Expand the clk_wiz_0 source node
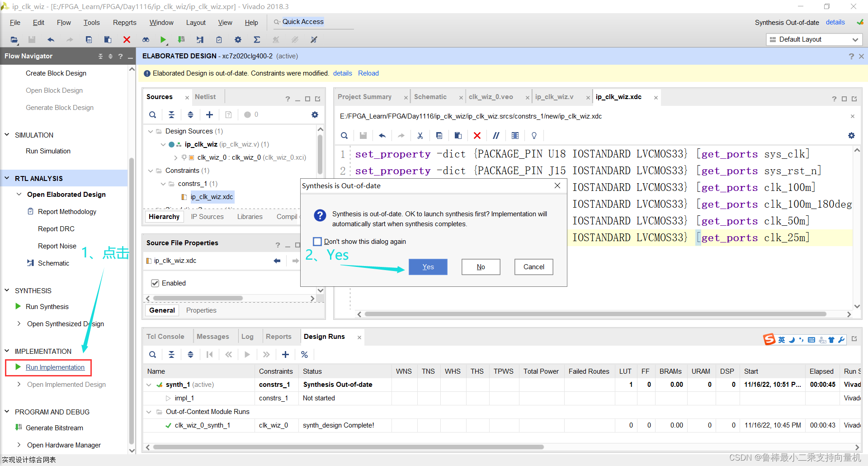Screen dimensions: 868x466 (x=176, y=157)
